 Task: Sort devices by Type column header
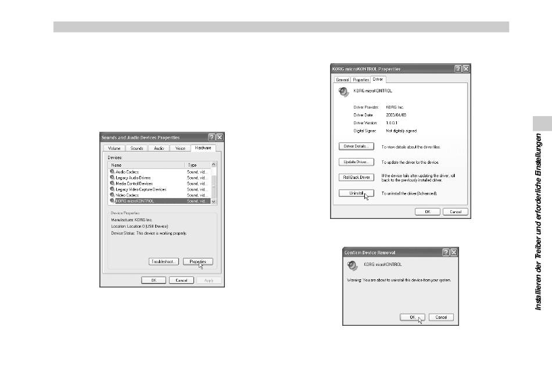[x=198, y=165]
